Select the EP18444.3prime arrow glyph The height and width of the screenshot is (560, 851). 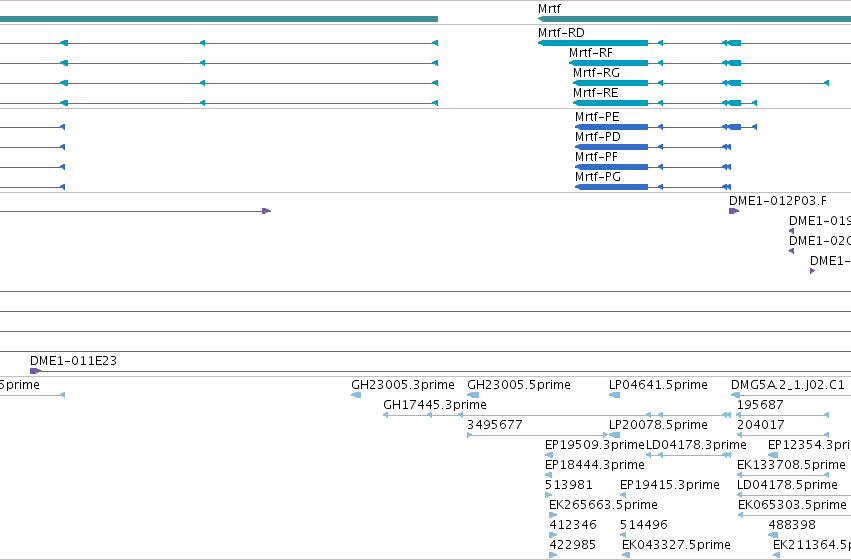(x=548, y=475)
